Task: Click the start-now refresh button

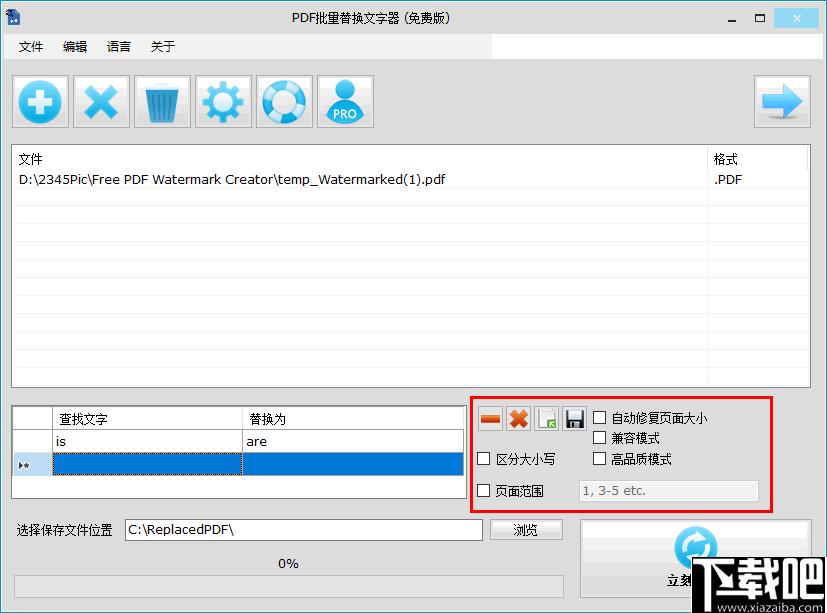Action: coord(696,559)
